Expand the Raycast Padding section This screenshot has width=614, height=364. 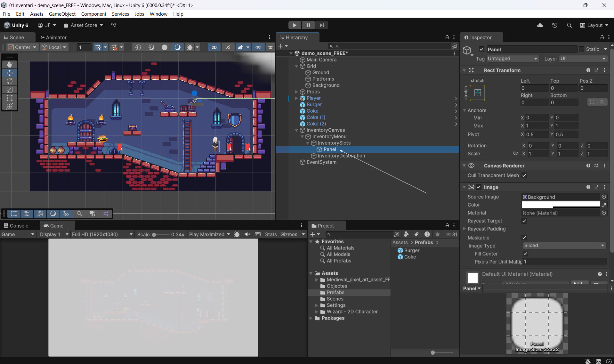465,229
